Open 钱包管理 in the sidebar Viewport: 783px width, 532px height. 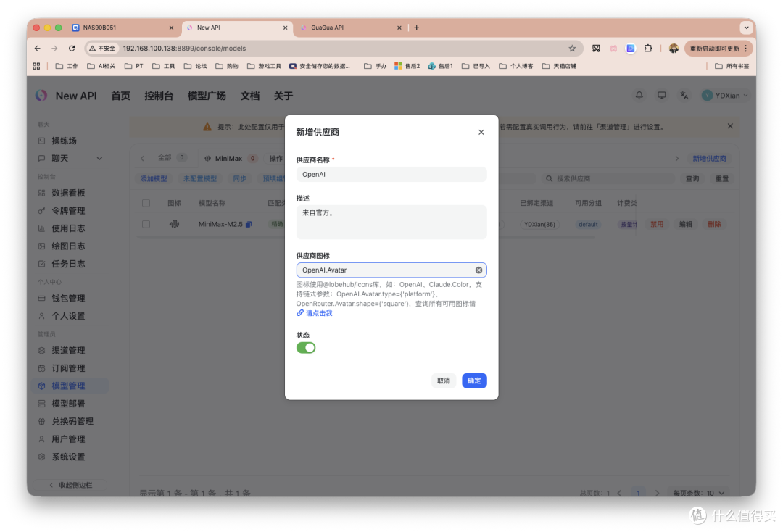point(68,299)
